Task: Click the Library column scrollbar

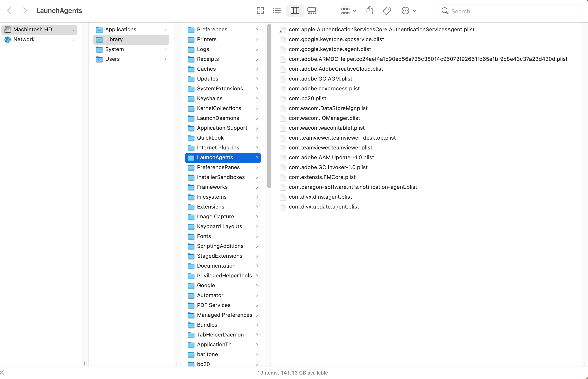Action: (269, 106)
